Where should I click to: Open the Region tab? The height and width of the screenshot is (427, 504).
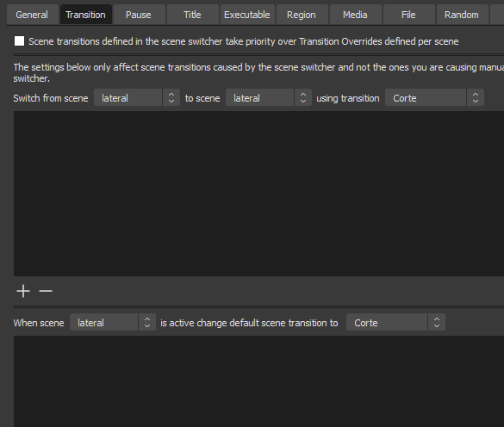click(302, 15)
